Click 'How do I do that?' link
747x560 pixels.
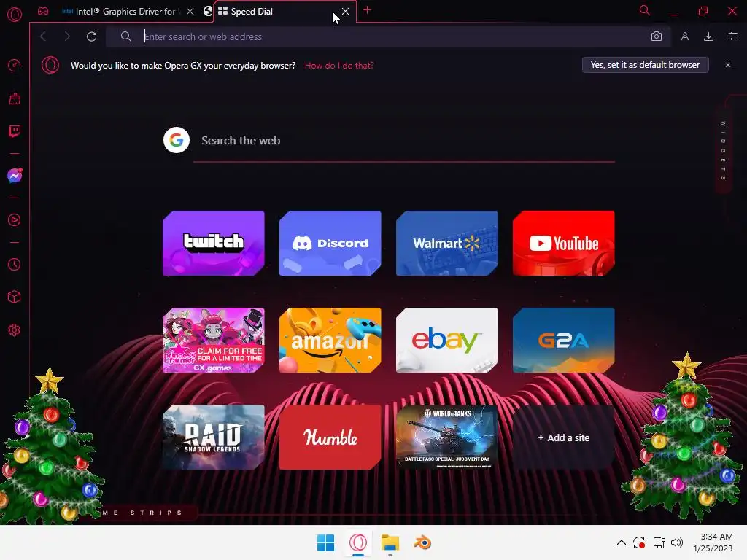[339, 66]
